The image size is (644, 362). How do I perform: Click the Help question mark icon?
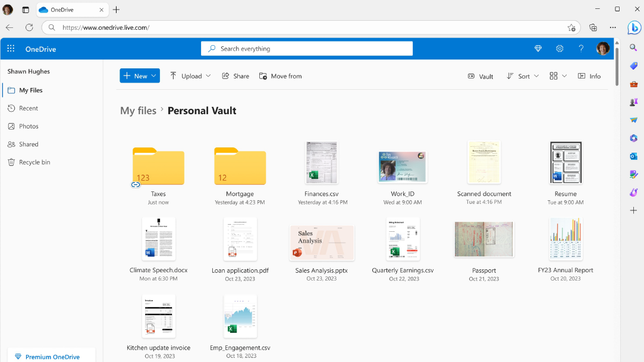pyautogui.click(x=581, y=49)
